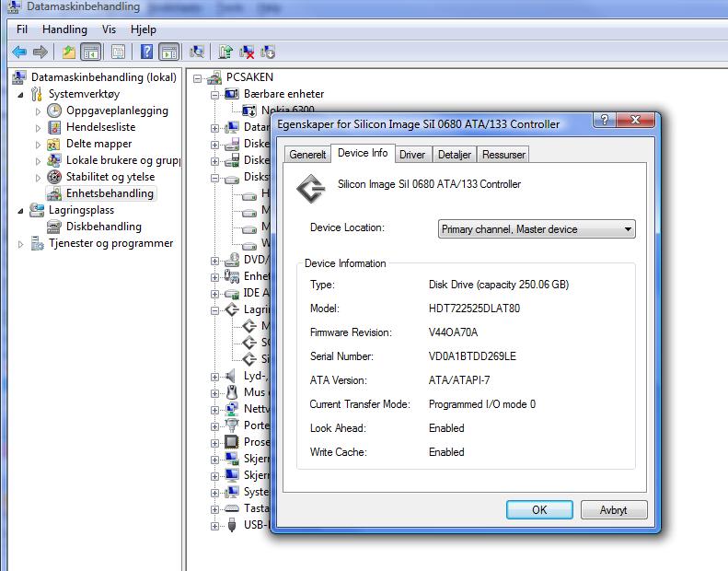Collapse the Lagringskontrollere node

pos(214,310)
